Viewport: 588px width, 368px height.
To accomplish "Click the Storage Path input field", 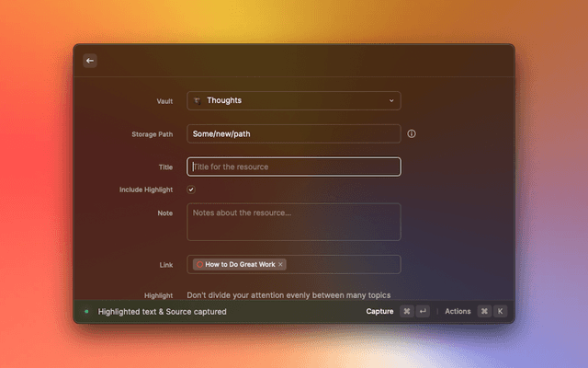I will (294, 133).
